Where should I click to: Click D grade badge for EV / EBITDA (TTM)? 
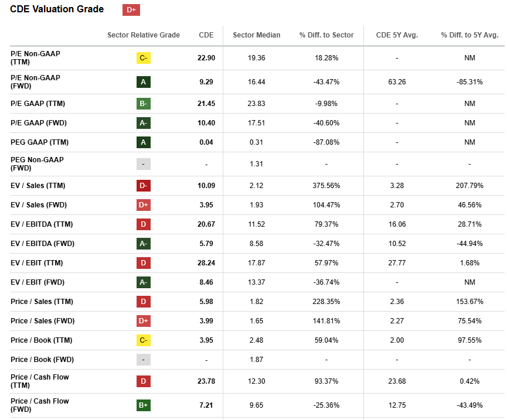click(143, 224)
